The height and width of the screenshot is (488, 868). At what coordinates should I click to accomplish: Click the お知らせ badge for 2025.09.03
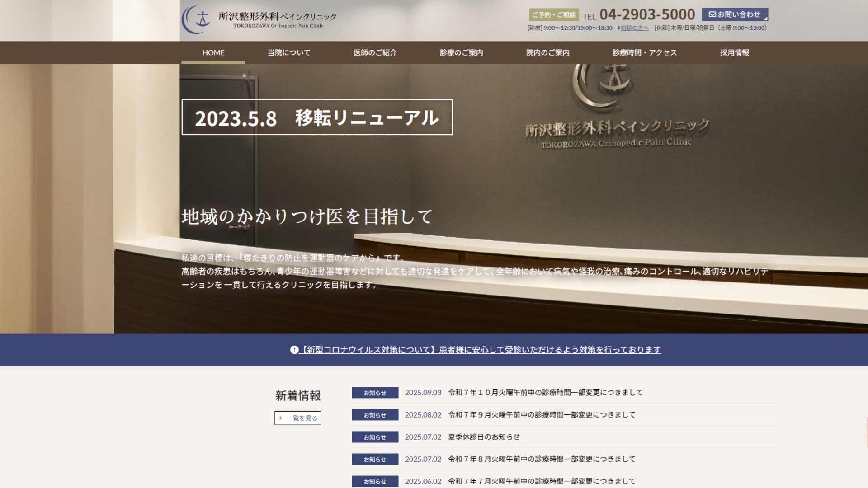[x=375, y=393]
